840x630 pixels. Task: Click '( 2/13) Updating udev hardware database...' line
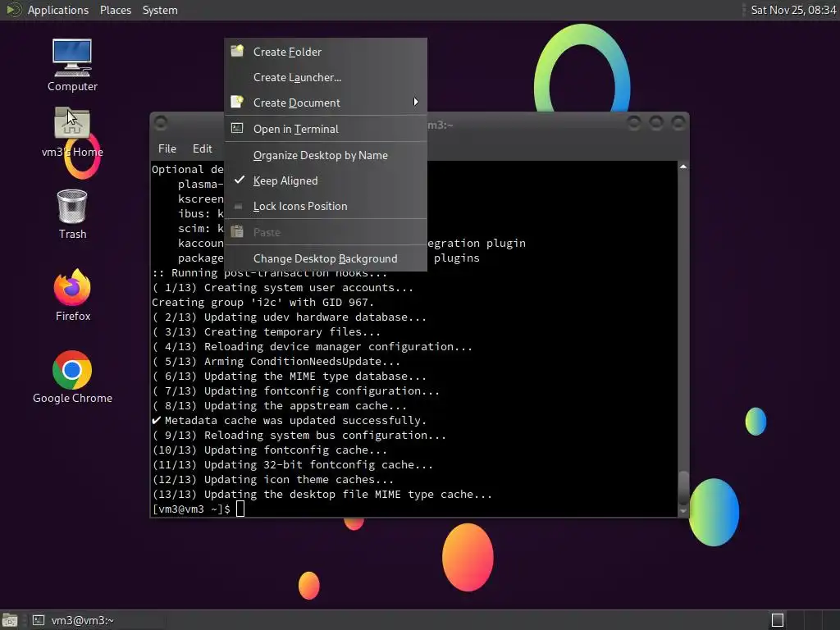(x=290, y=317)
